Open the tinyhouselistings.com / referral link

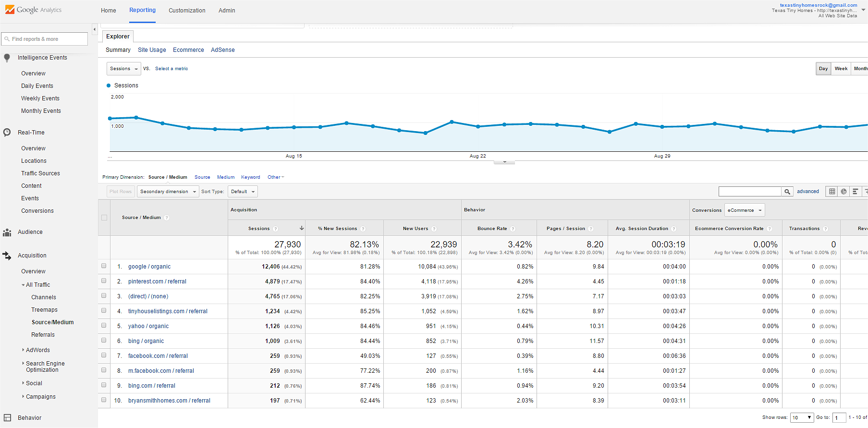(x=168, y=311)
